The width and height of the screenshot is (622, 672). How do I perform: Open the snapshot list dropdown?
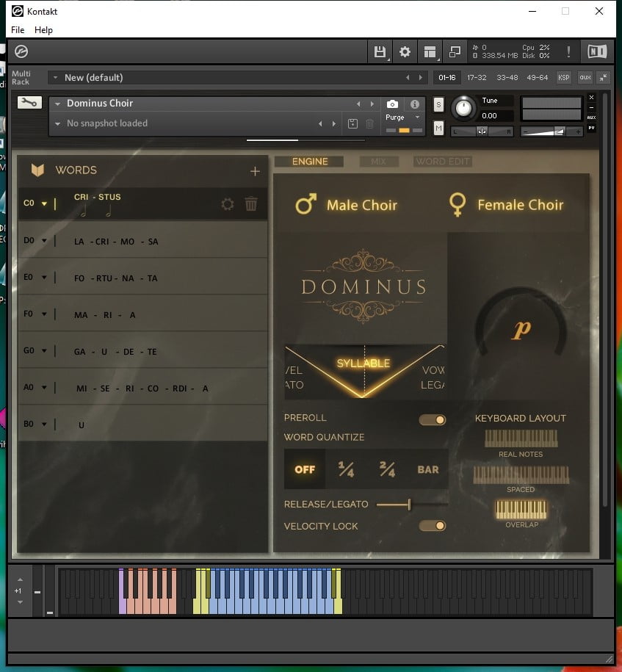coord(57,124)
